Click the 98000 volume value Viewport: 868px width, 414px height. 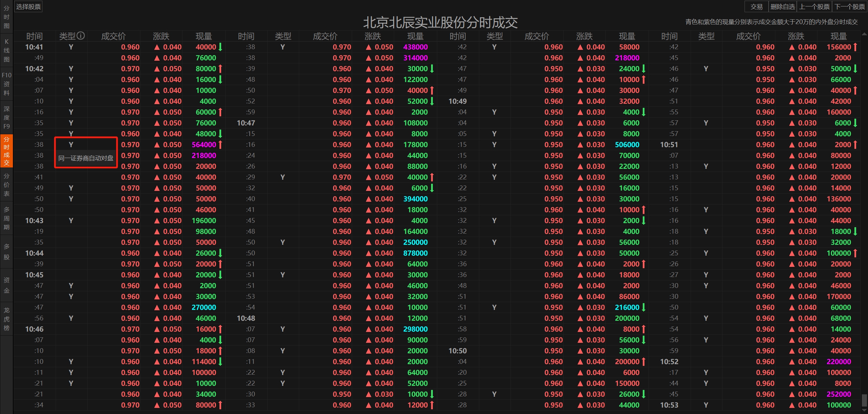(x=206, y=231)
